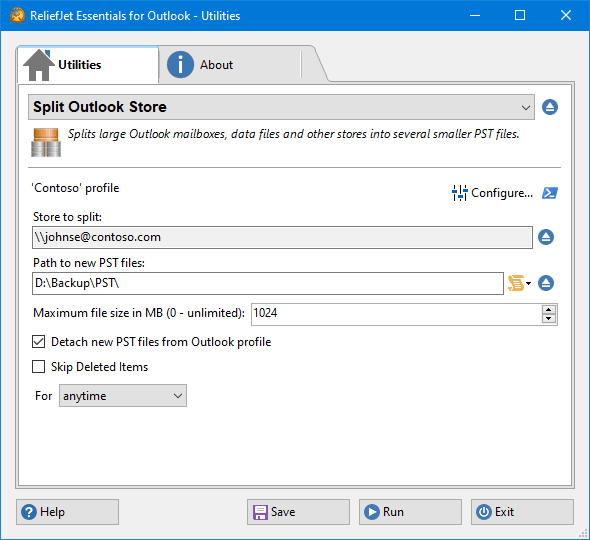Viewport: 590px width, 540px height.
Task: Click into the Path to new PST files field
Action: coord(268,283)
